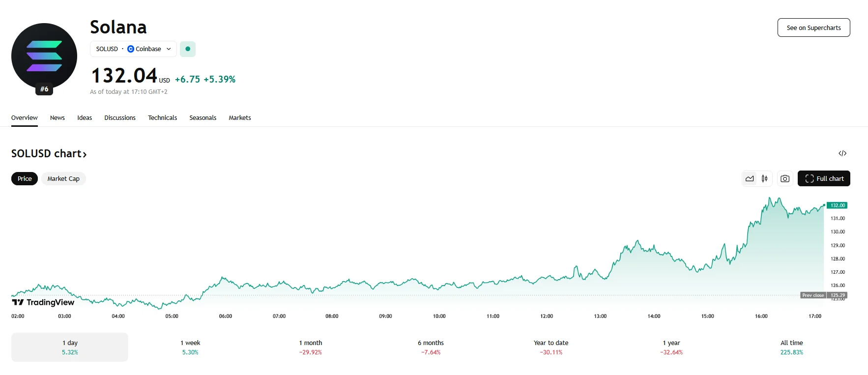Image resolution: width=868 pixels, height=375 pixels.
Task: Select the 1 week time range
Action: click(x=190, y=347)
